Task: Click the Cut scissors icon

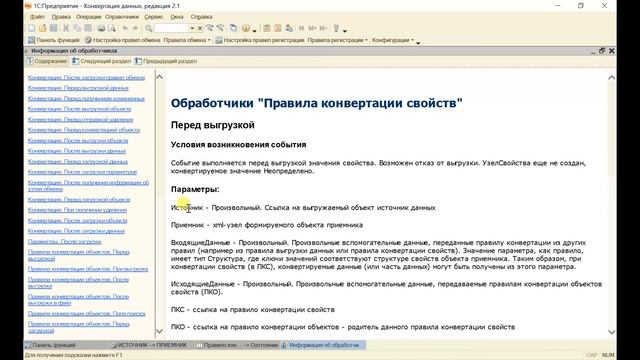Action: 66,28
